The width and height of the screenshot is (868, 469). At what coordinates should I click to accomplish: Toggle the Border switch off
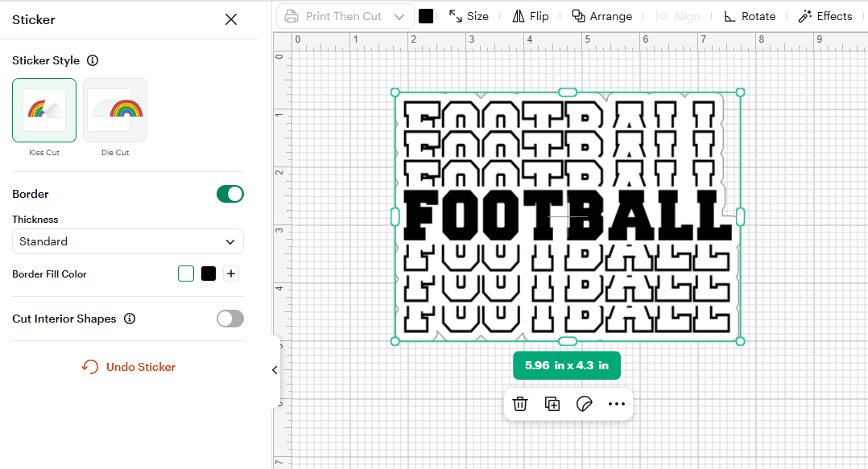(230, 194)
